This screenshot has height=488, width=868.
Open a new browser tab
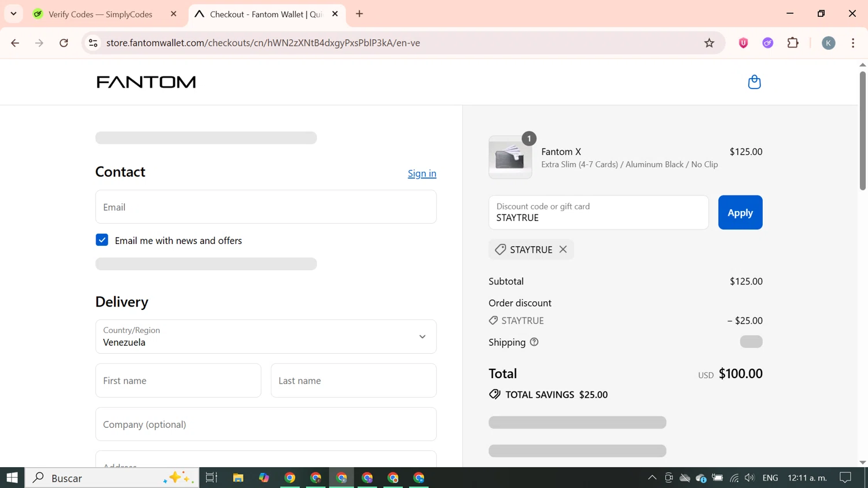tap(359, 14)
